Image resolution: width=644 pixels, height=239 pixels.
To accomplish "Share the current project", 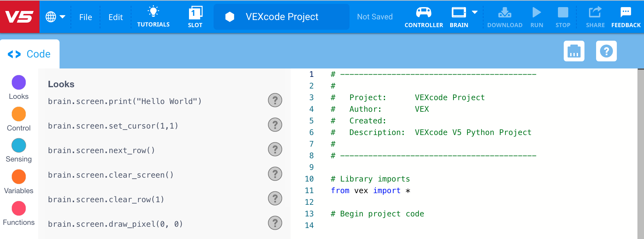I will tap(595, 17).
